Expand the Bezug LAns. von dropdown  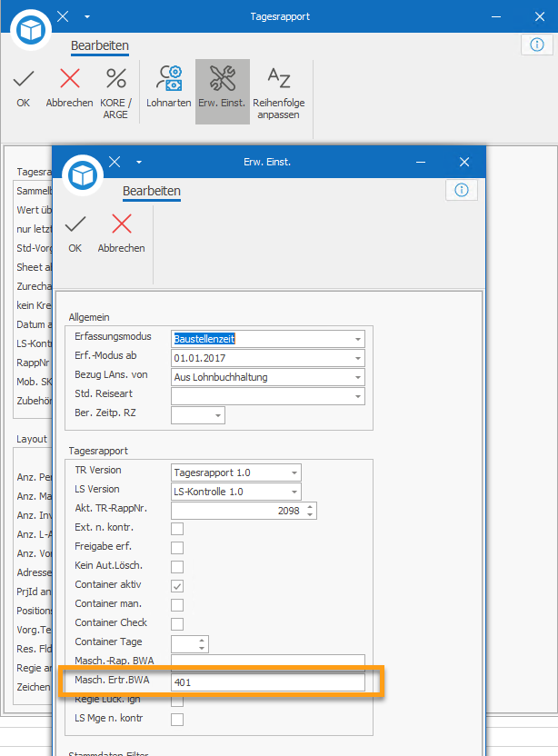(x=358, y=377)
